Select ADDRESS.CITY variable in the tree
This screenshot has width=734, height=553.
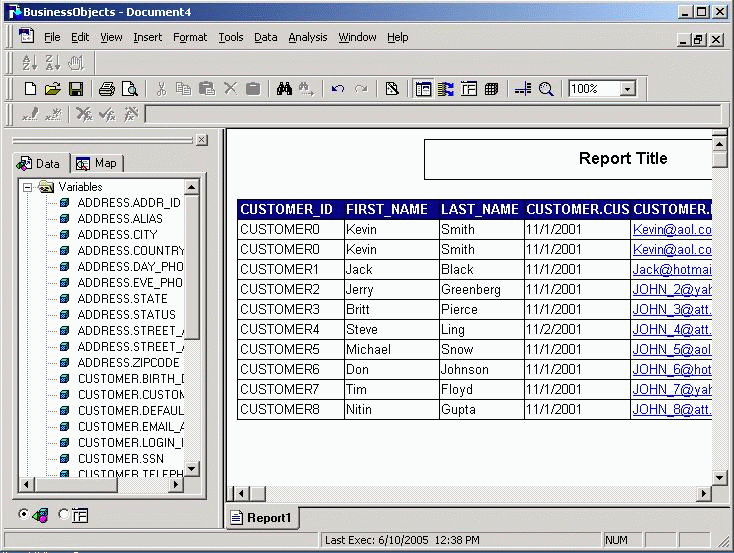(x=117, y=235)
